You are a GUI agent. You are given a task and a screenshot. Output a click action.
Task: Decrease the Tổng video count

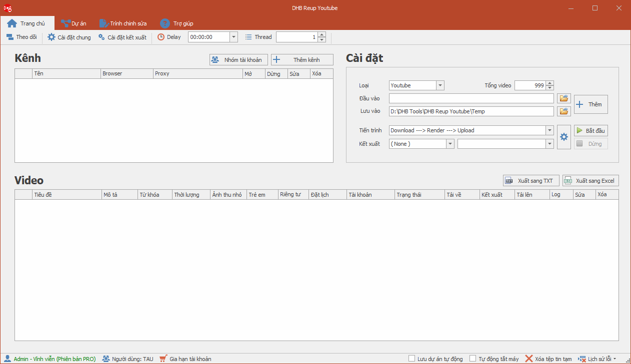click(x=550, y=88)
